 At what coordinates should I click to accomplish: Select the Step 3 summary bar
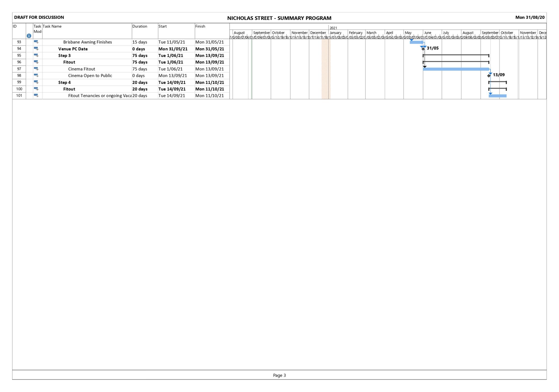click(456, 55)
